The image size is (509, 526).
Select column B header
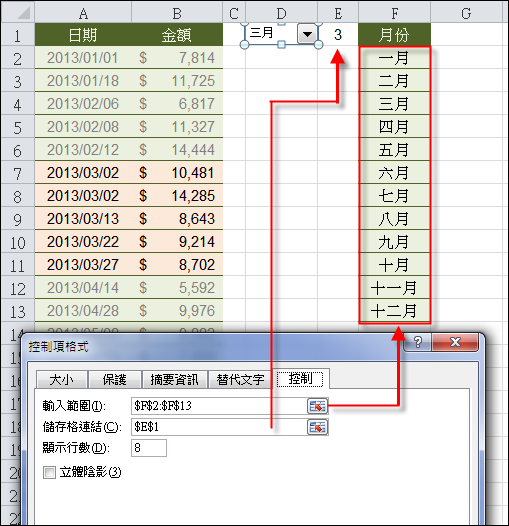tap(177, 13)
